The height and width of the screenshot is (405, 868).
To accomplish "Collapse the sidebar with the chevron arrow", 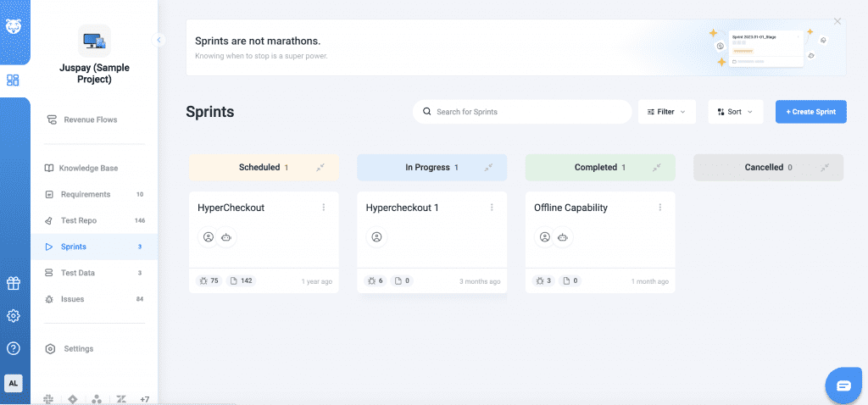I will pos(159,40).
